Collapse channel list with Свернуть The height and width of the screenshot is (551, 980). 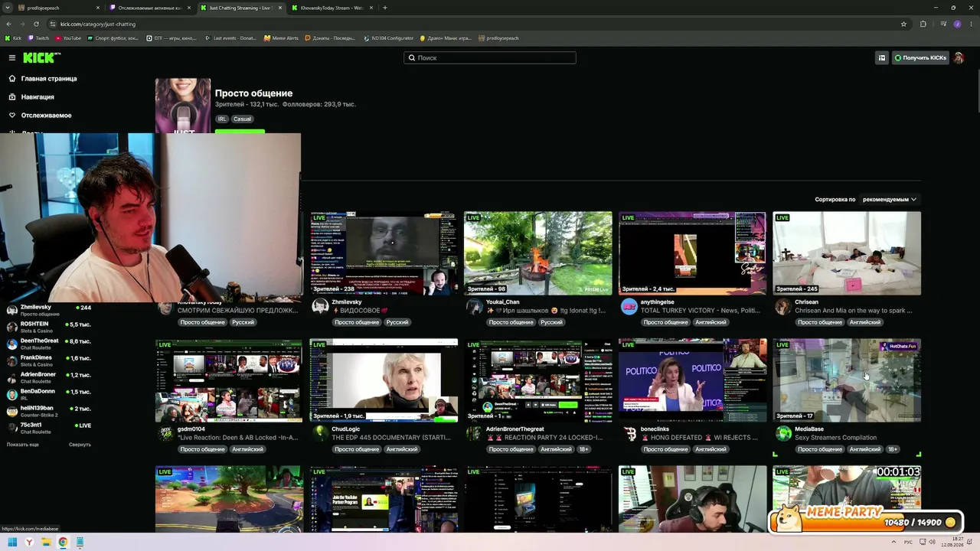tap(80, 445)
